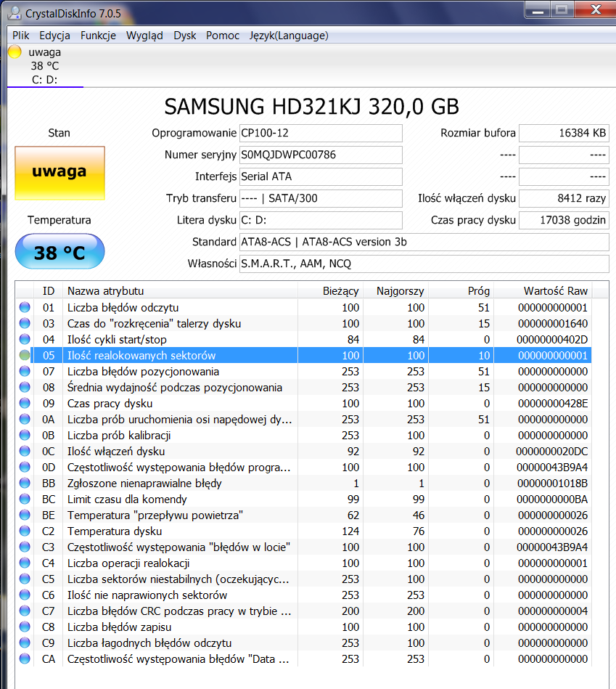Open the Pomoc menu
Screen dimensions: 616x689
pos(223,36)
